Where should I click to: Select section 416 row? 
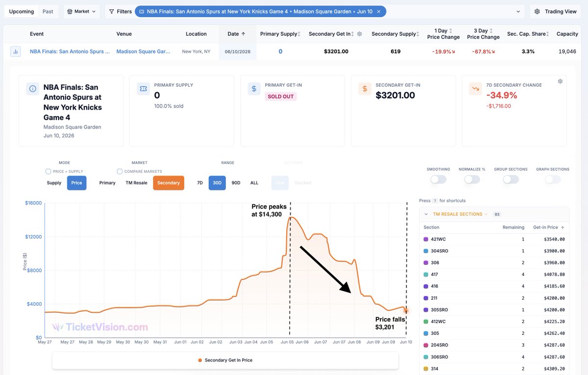(494, 286)
